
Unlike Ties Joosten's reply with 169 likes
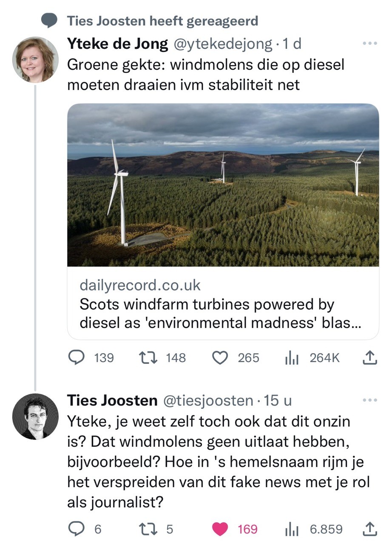tap(220, 529)
